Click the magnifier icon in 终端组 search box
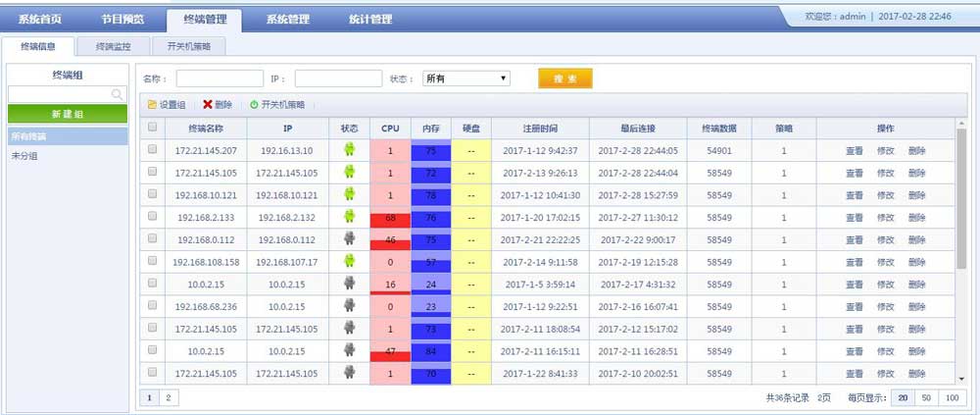The height and width of the screenshot is (415, 980). tap(118, 94)
